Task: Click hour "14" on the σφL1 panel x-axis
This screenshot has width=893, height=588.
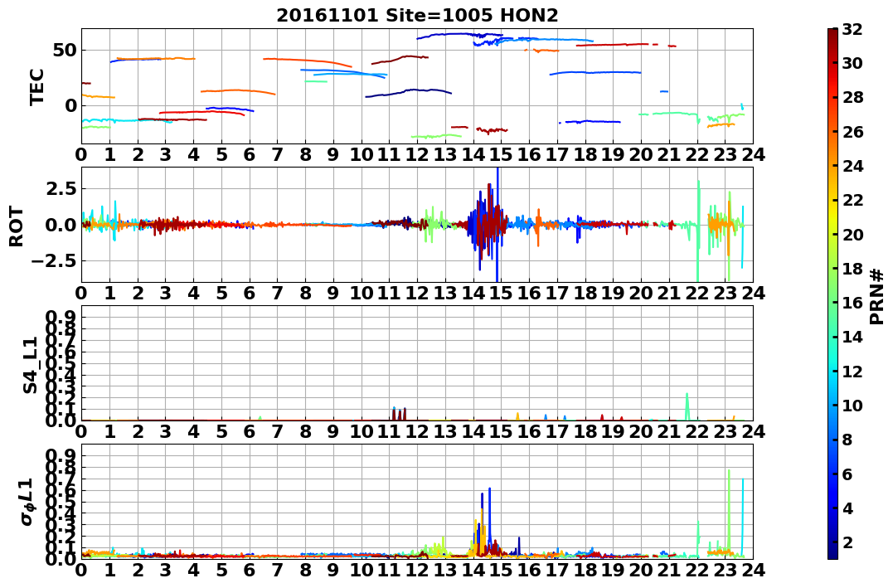Action: [x=473, y=570]
